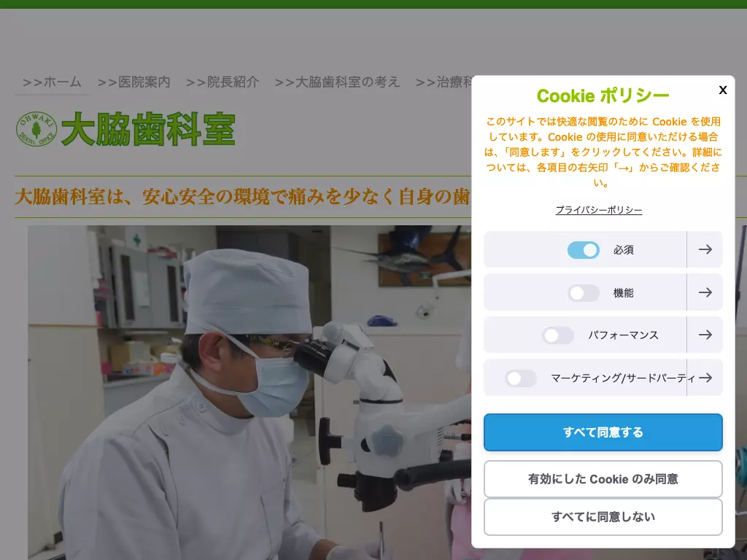This screenshot has width=747, height=560.
Task: Click the 必須 label text
Action: pyautogui.click(x=623, y=250)
